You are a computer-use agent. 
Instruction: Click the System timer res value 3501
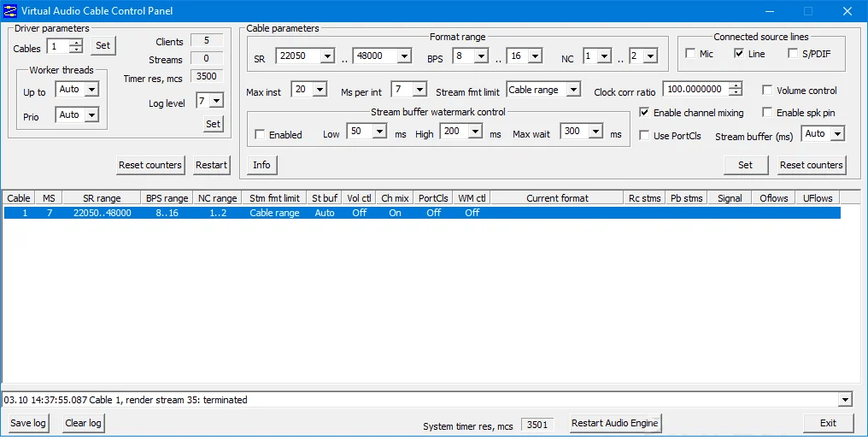click(537, 425)
